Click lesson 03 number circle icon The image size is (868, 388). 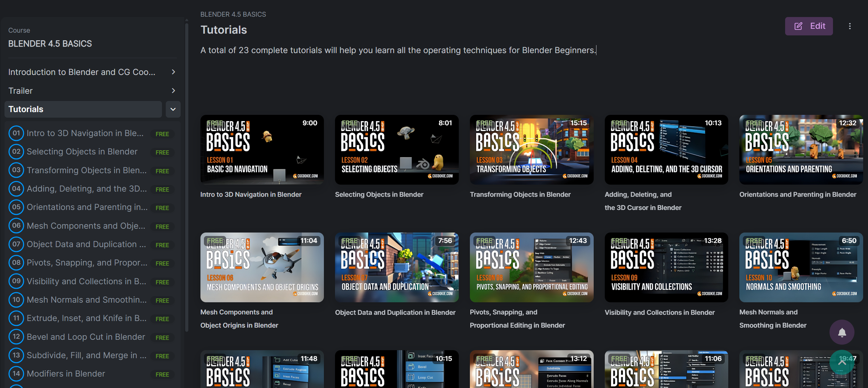pos(16,170)
